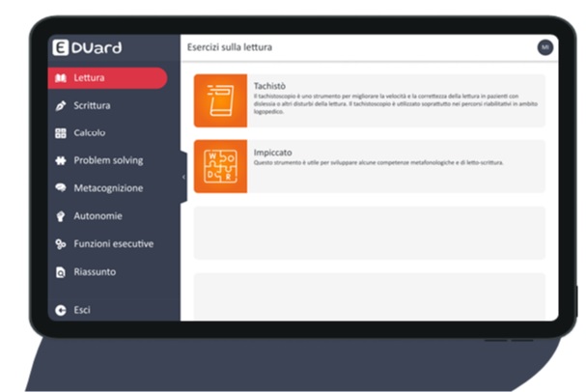This screenshot has width=586, height=392.
Task: Click the EDUard logo
Action: click(x=87, y=47)
